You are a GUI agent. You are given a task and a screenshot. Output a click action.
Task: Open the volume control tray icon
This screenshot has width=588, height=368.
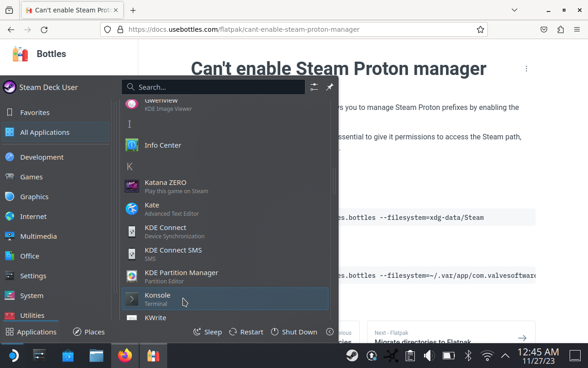[429, 356]
